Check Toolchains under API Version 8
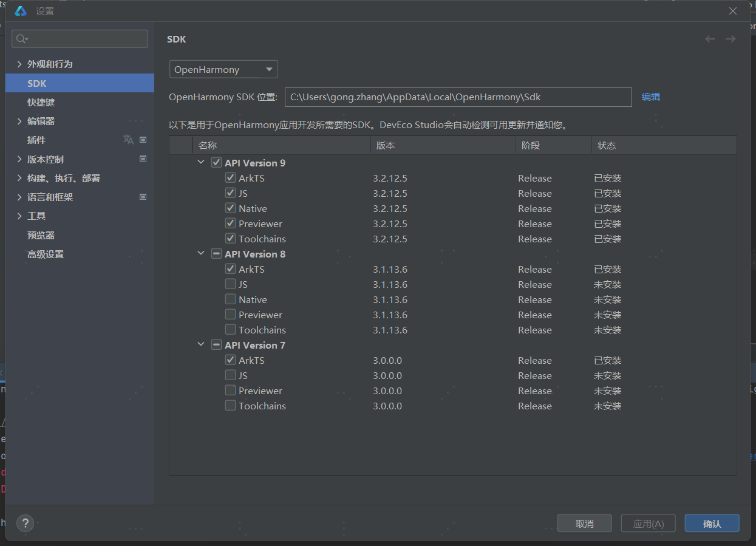Image resolution: width=756 pixels, height=546 pixels. [230, 330]
